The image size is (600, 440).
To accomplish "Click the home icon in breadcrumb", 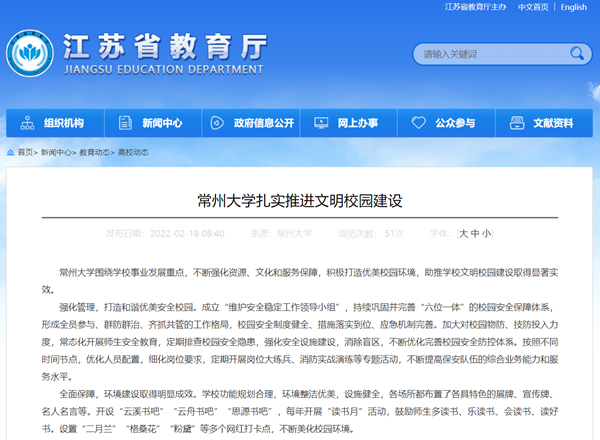I will (x=11, y=153).
